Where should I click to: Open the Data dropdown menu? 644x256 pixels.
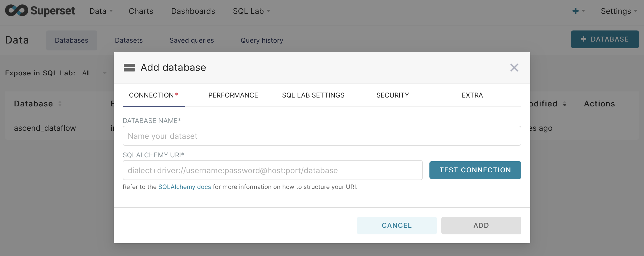click(x=101, y=11)
